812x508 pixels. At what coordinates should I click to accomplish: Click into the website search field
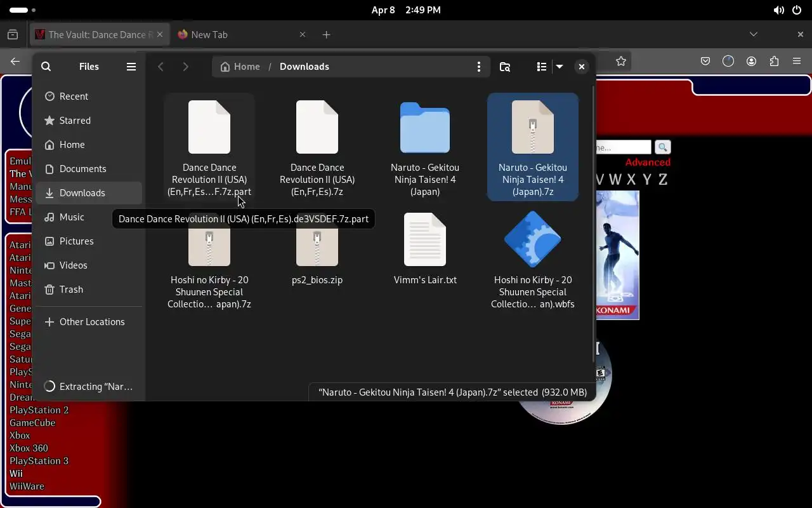[x=623, y=147]
